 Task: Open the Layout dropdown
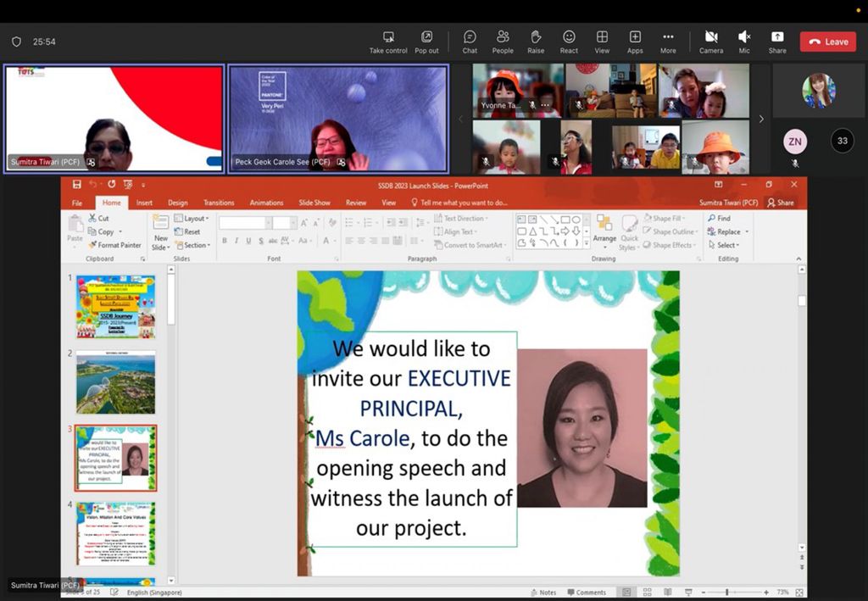pyautogui.click(x=192, y=218)
